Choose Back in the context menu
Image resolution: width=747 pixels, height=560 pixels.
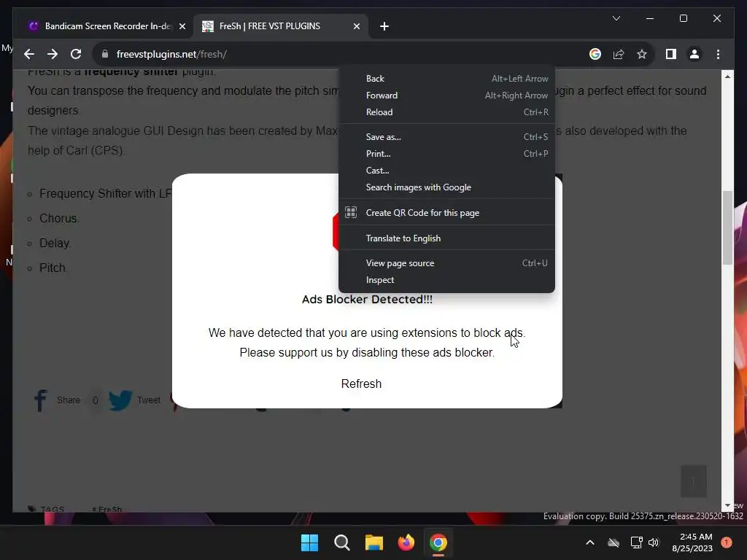click(x=446, y=79)
